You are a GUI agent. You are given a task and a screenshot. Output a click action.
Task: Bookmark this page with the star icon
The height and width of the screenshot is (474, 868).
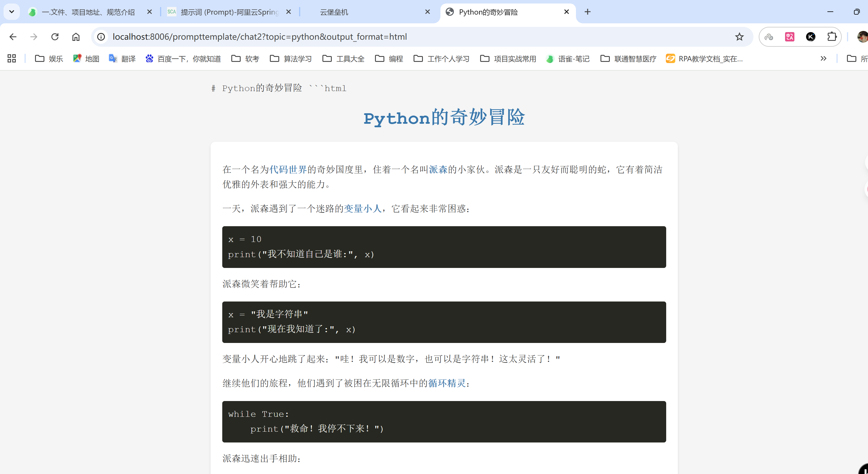(739, 37)
